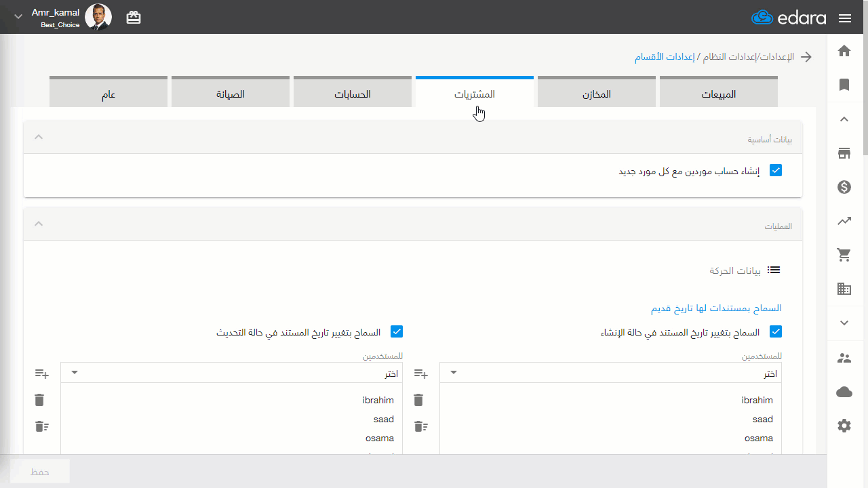Add user to creation-date list
The height and width of the screenshot is (488, 868).
420,373
